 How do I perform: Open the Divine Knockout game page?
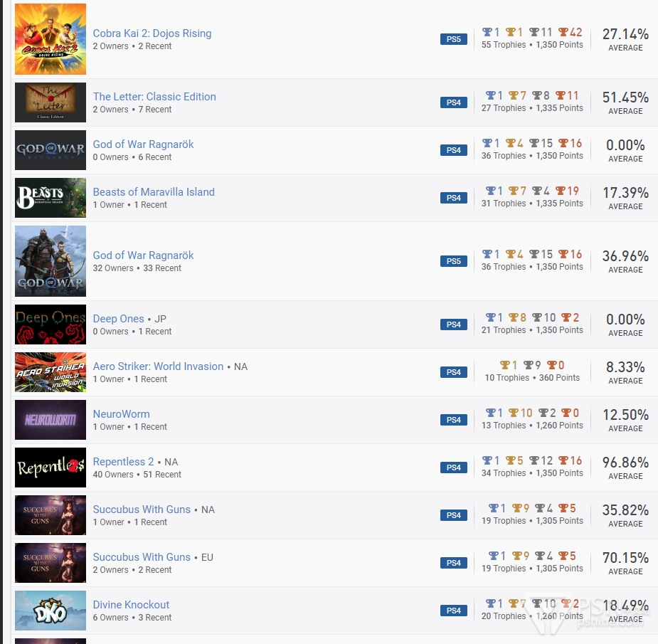(x=131, y=605)
